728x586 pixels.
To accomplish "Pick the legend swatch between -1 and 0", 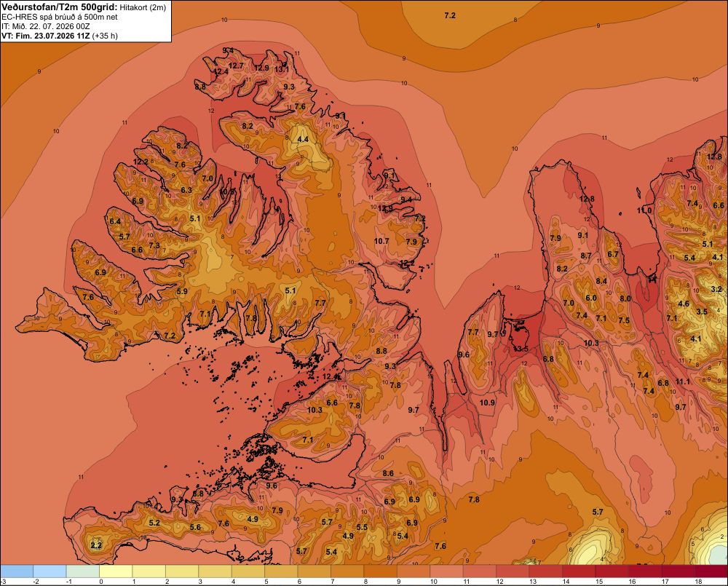I will (x=83, y=571).
